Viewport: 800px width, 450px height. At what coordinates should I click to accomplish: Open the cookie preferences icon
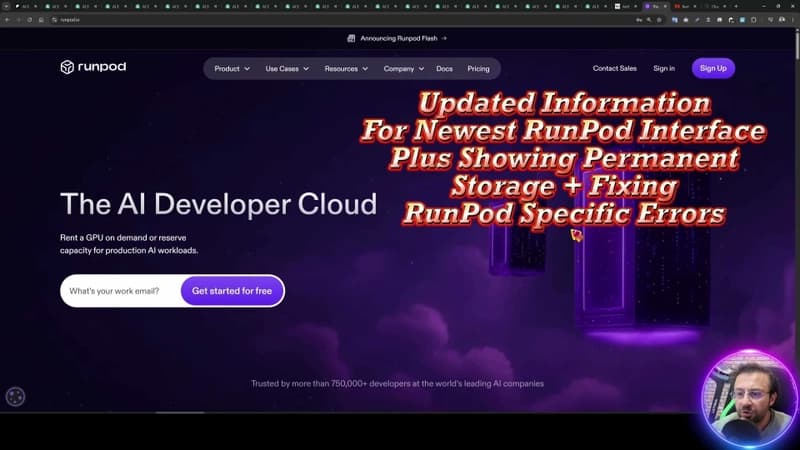(15, 396)
